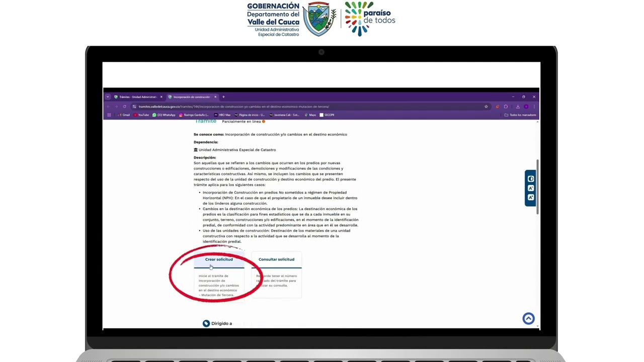Viewport: 644px width, 362px height.
Task: Open the tab search dropdown arrow
Action: pos(108,97)
